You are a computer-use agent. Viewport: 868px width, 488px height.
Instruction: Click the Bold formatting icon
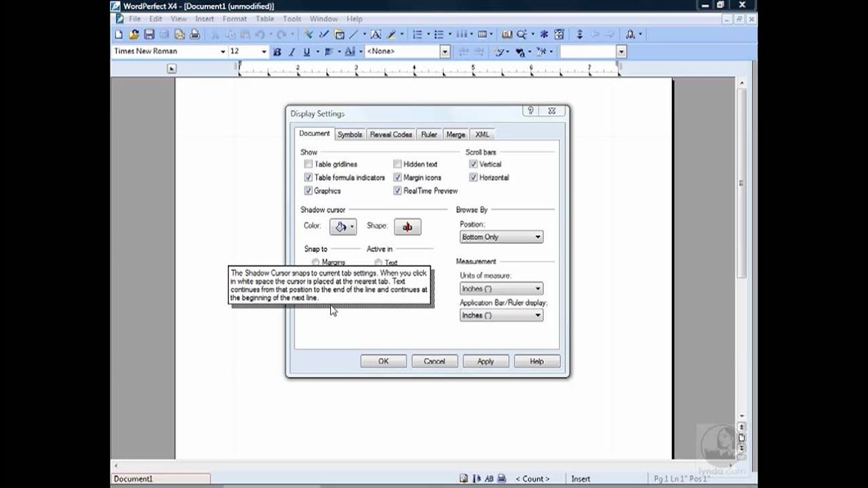[277, 52]
